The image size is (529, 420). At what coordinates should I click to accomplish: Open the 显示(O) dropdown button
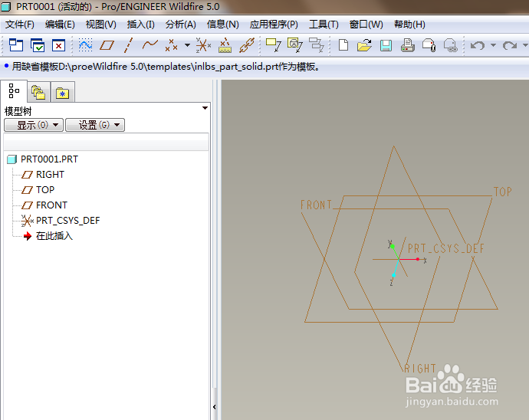pyautogui.click(x=34, y=125)
